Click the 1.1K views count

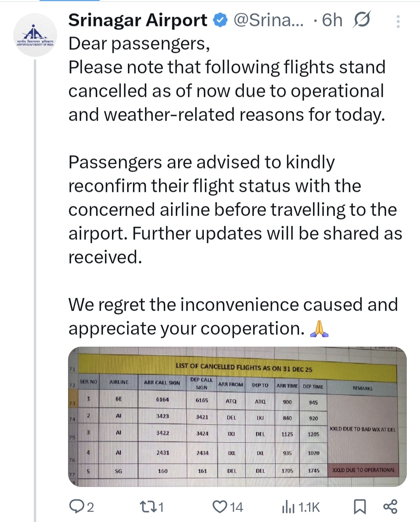coord(309,507)
